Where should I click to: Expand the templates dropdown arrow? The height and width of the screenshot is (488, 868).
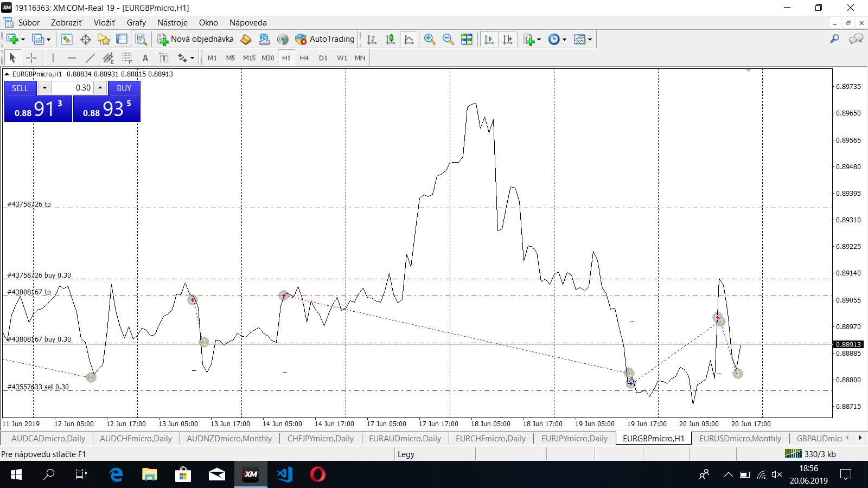(590, 39)
